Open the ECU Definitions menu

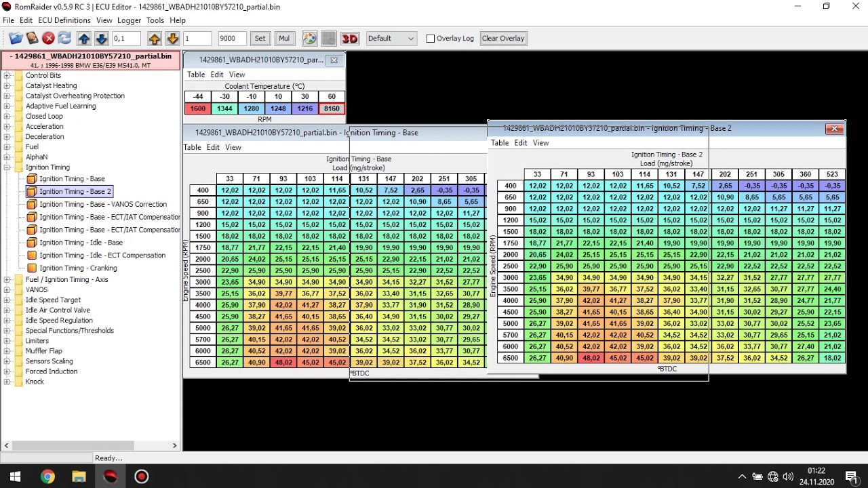pos(64,21)
